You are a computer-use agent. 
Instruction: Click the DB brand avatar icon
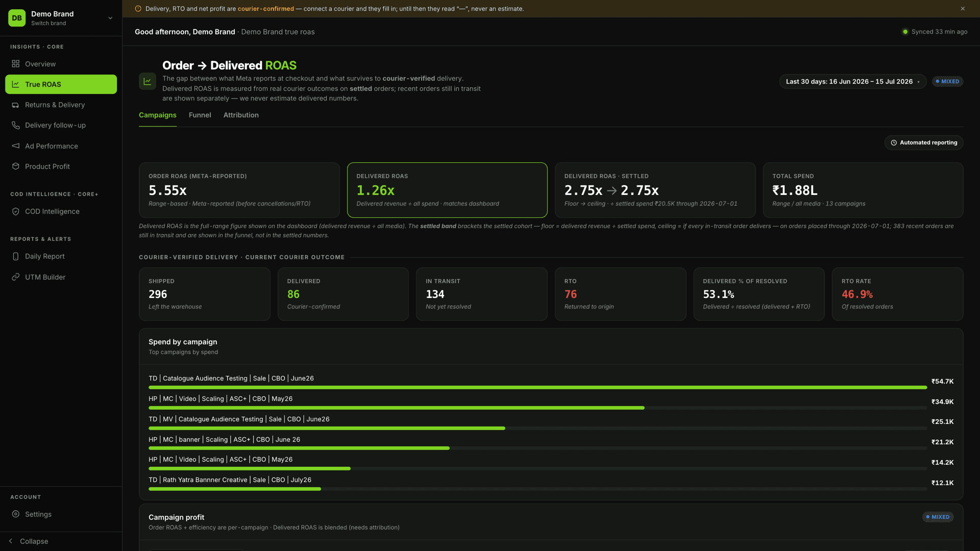[17, 18]
